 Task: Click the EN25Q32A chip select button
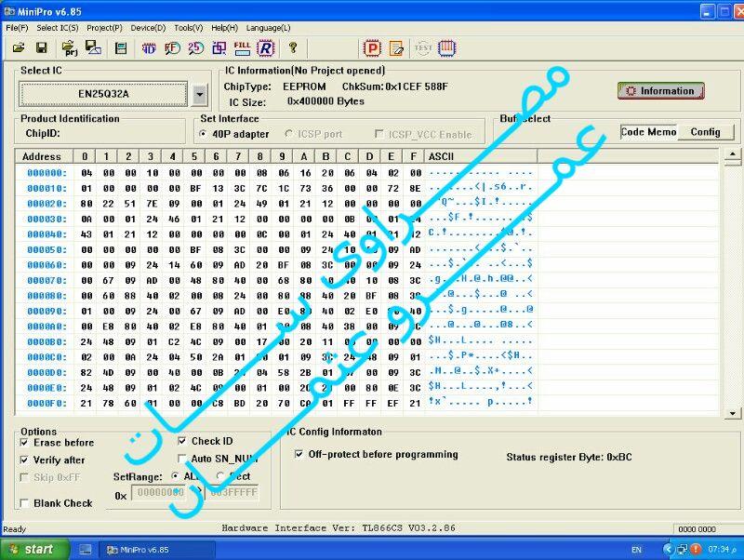pyautogui.click(x=103, y=94)
